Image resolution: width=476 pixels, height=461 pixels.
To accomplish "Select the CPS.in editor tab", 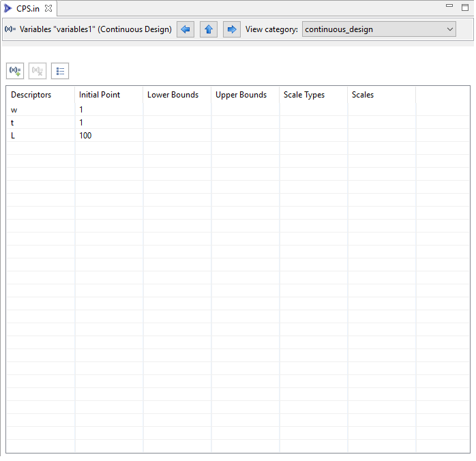I will [28, 8].
